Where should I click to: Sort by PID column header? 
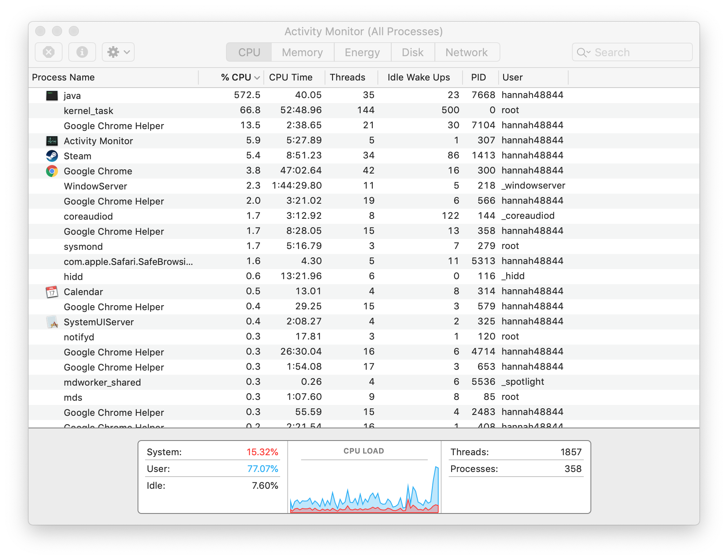tap(480, 78)
